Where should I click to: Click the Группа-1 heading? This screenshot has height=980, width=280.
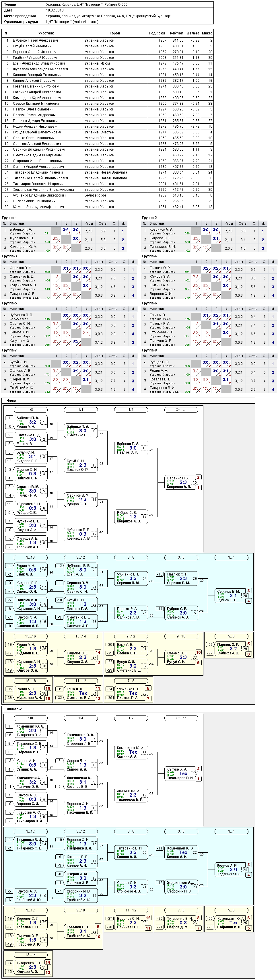click(9, 218)
